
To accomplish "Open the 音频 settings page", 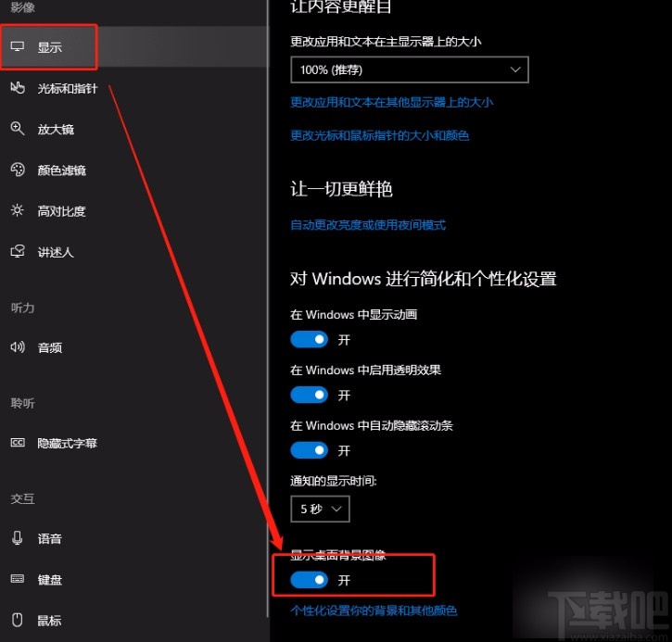I will pos(133,347).
